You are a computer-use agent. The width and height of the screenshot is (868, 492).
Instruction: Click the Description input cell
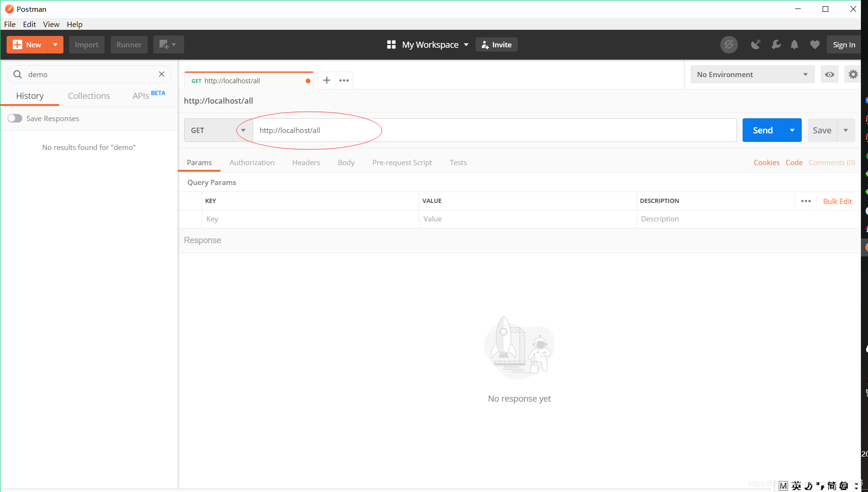pos(748,219)
